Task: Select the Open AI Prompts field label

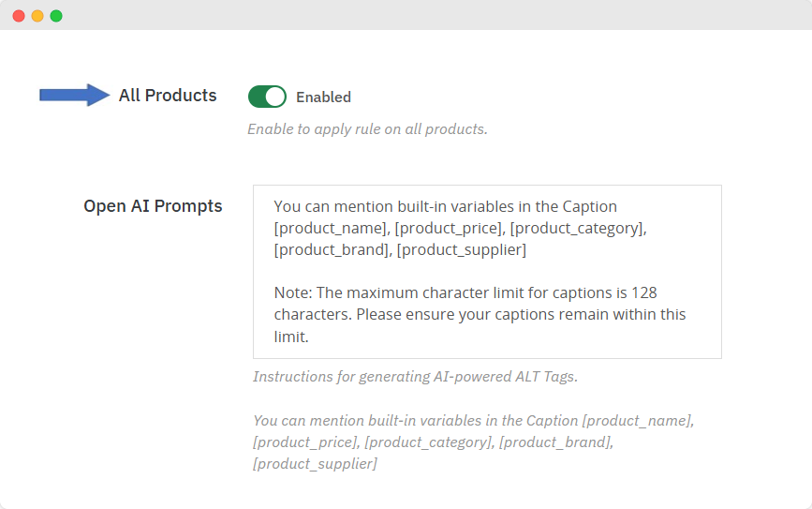Action: click(x=153, y=206)
